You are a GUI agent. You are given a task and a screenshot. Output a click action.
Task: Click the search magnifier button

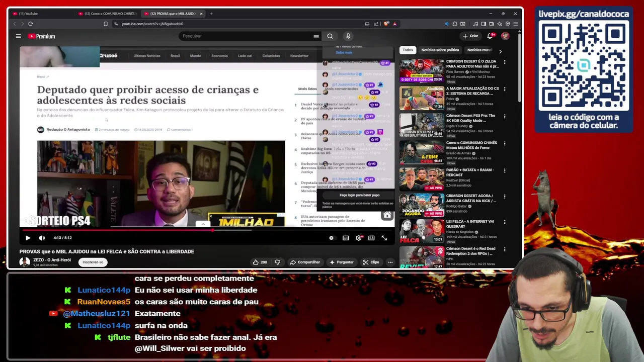pyautogui.click(x=330, y=36)
